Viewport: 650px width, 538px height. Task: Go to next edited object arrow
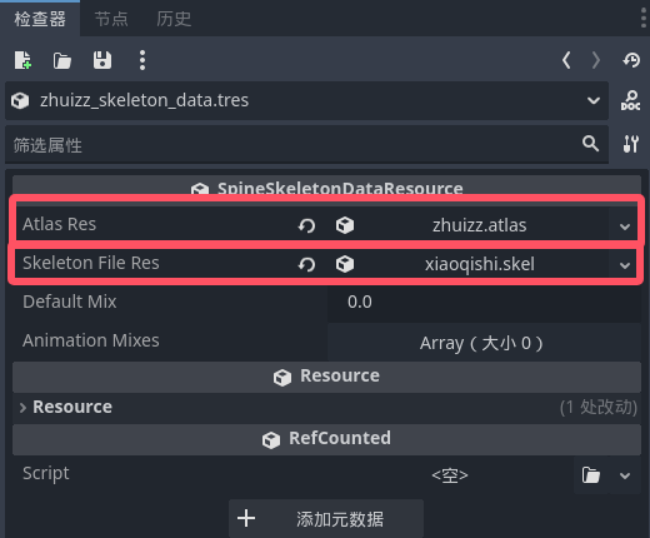(x=596, y=61)
